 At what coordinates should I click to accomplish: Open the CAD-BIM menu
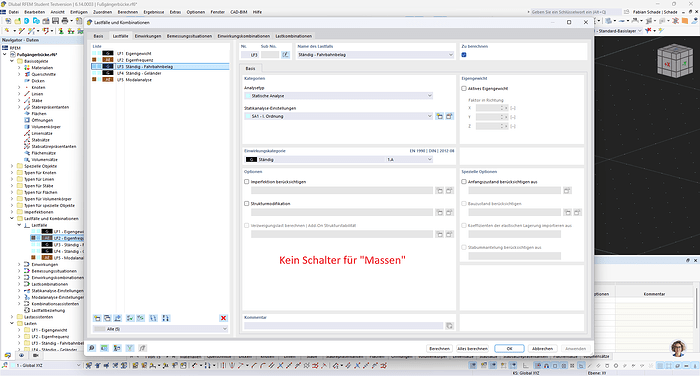pyautogui.click(x=239, y=12)
